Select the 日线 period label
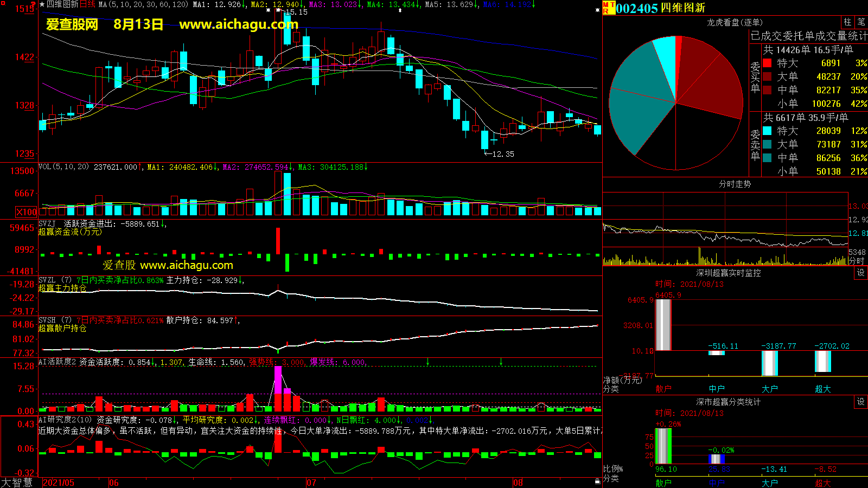The width and height of the screenshot is (868, 488). tap(87, 4)
